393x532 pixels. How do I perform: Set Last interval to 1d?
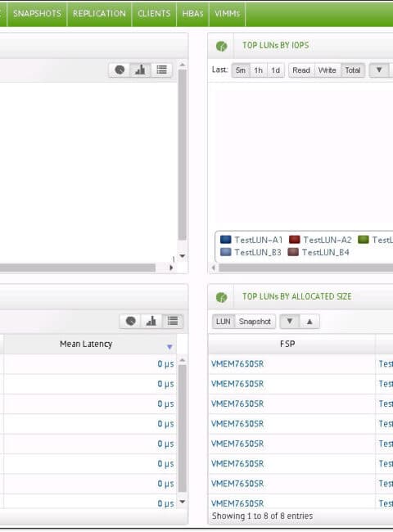[x=276, y=70]
